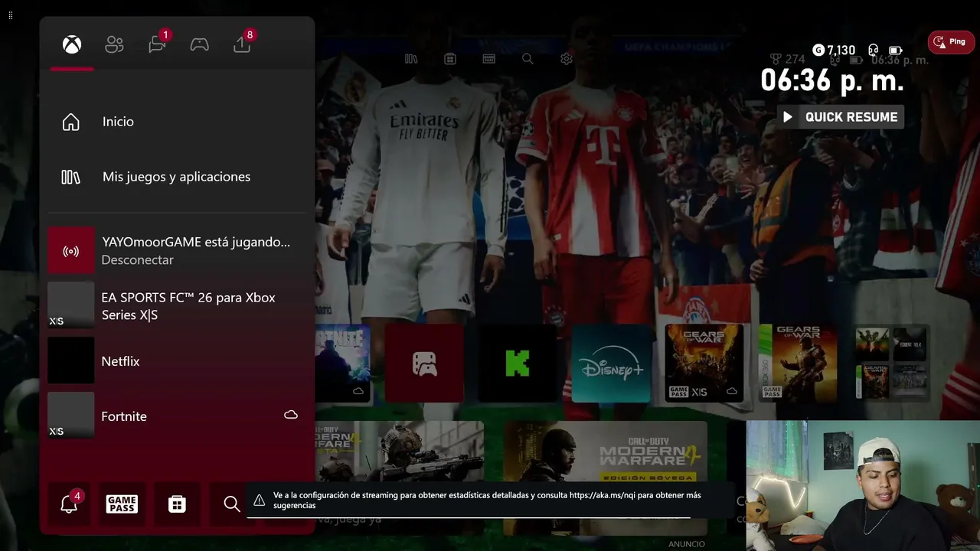Open the store icon in the home top bar
The width and height of the screenshot is (980, 551).
click(450, 59)
